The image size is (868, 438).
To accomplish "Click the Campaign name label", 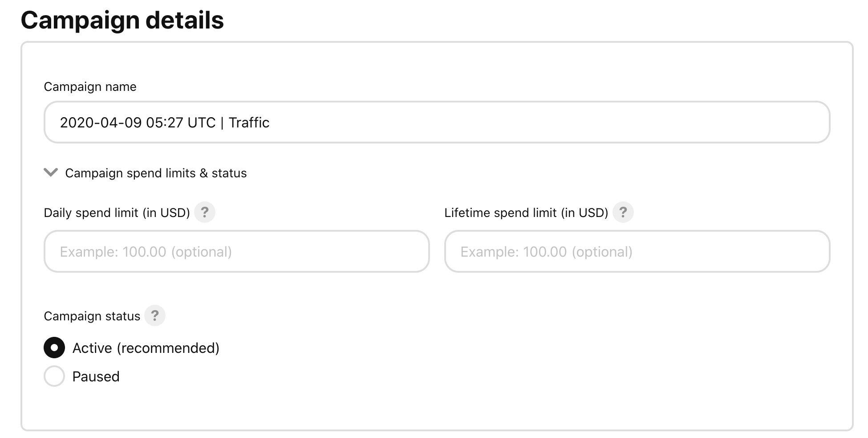I will [89, 86].
